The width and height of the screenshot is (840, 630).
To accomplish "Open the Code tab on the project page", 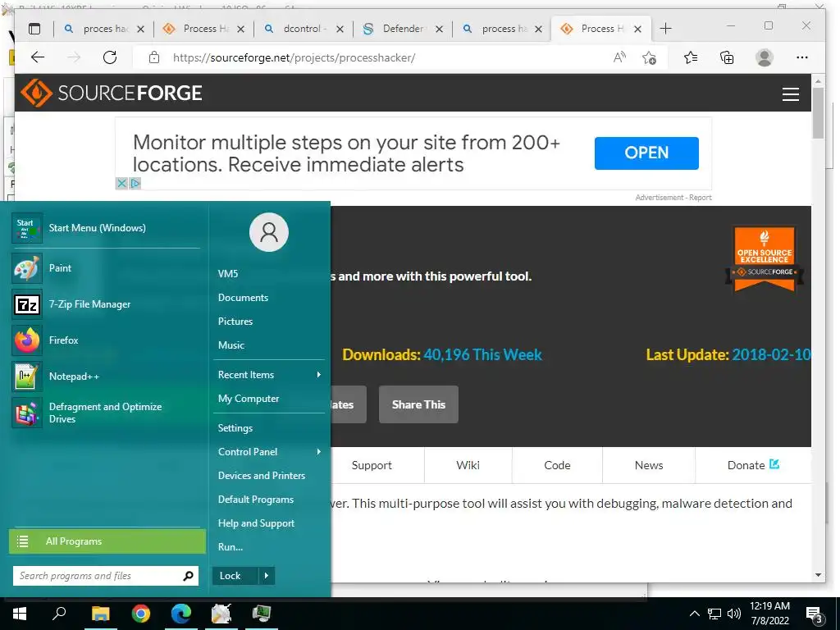I will coord(557,465).
